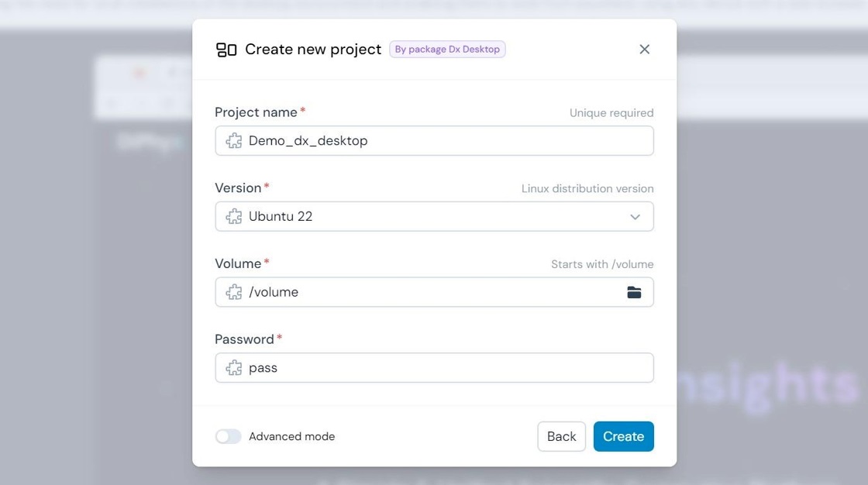
Task: Click puzzle icon in Project name field
Action: [233, 141]
